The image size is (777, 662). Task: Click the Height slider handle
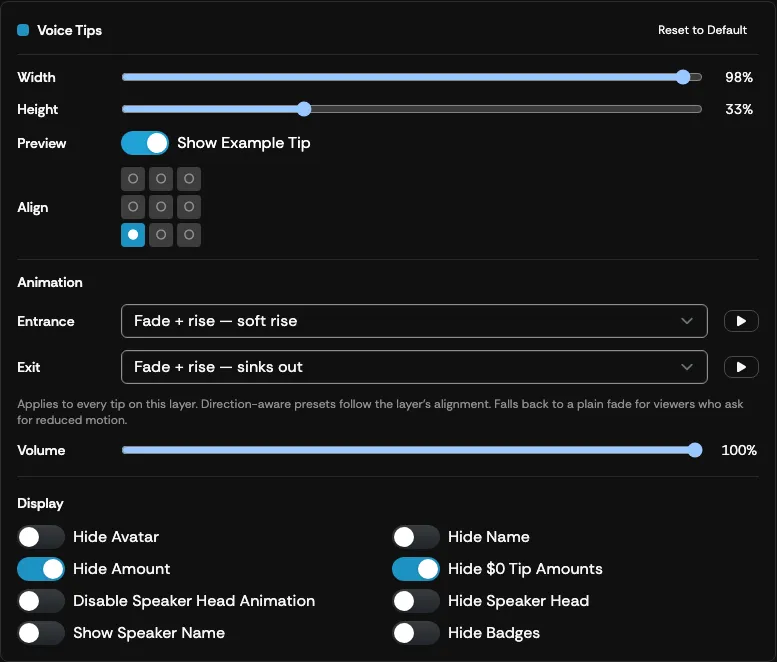304,109
